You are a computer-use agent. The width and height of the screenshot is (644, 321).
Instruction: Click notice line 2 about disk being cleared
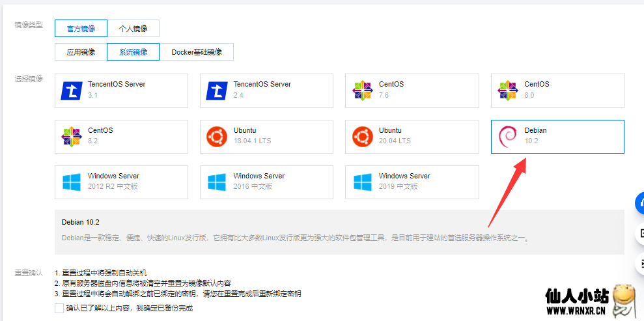[x=143, y=283]
